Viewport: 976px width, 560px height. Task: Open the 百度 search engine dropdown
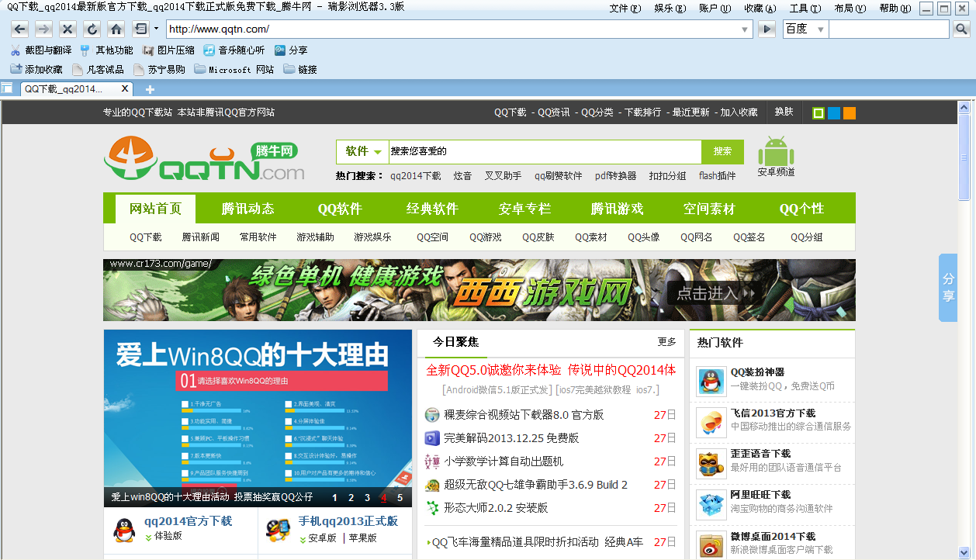[821, 29]
